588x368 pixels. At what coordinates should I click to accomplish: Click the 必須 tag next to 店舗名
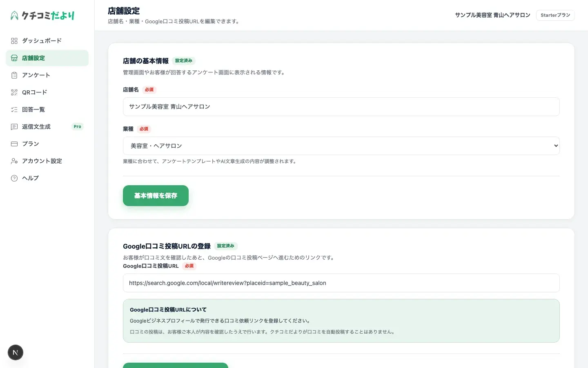tap(149, 90)
